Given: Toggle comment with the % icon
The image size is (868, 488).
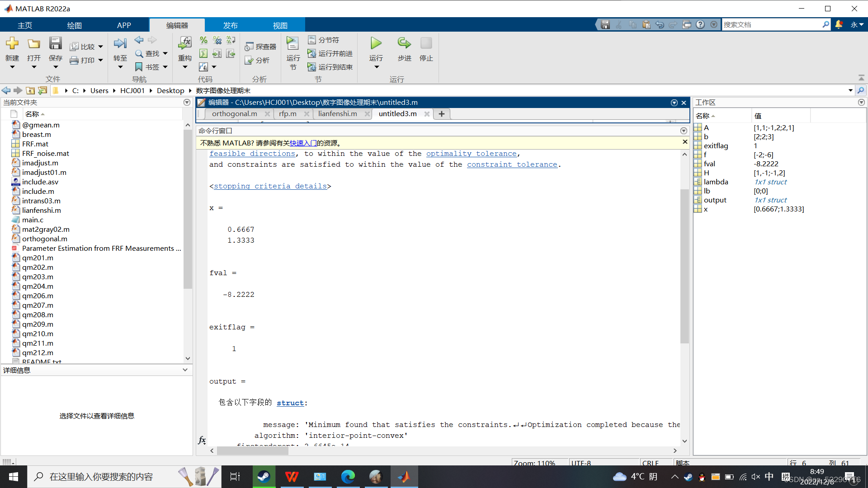Looking at the screenshot, I should click(203, 40).
